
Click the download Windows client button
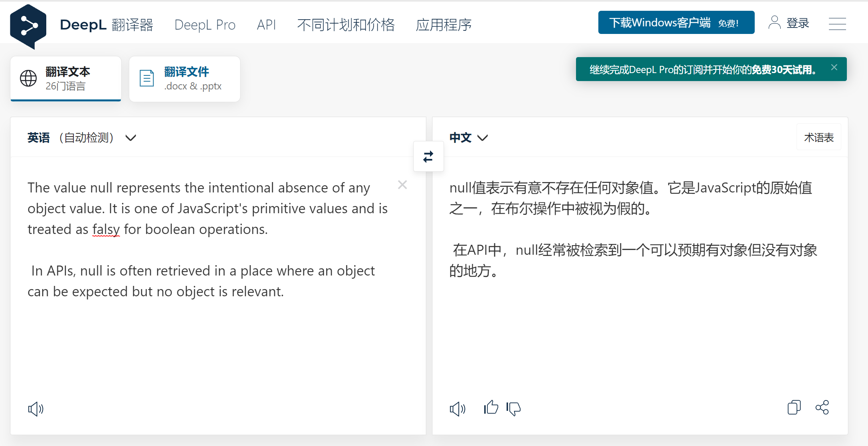pyautogui.click(x=676, y=23)
